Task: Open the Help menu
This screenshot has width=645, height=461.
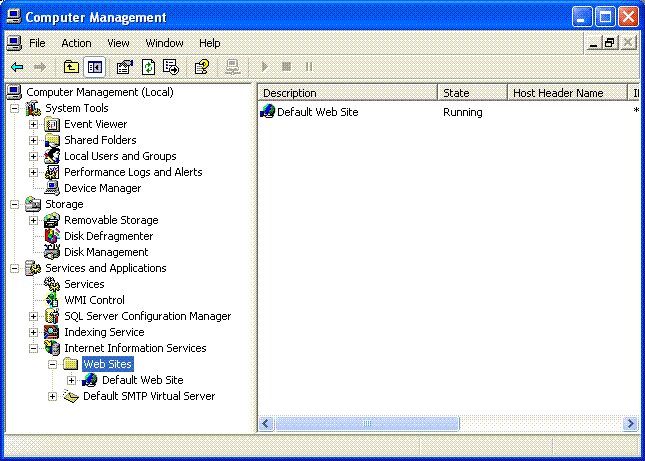Action: tap(209, 43)
